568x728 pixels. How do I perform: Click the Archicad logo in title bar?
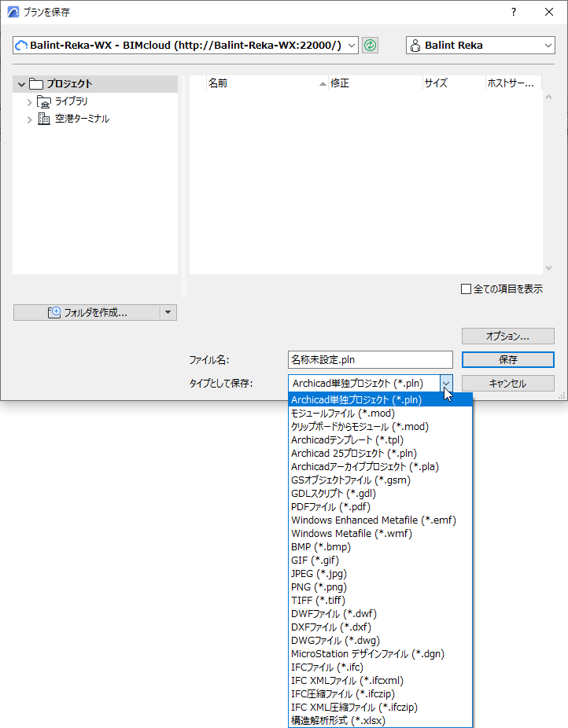(13, 12)
